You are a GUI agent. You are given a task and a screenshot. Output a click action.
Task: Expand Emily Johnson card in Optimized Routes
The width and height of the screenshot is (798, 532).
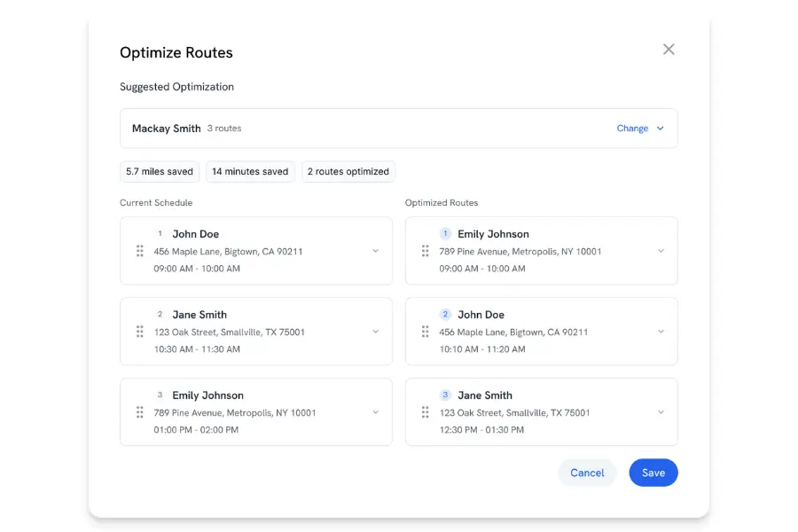point(661,251)
